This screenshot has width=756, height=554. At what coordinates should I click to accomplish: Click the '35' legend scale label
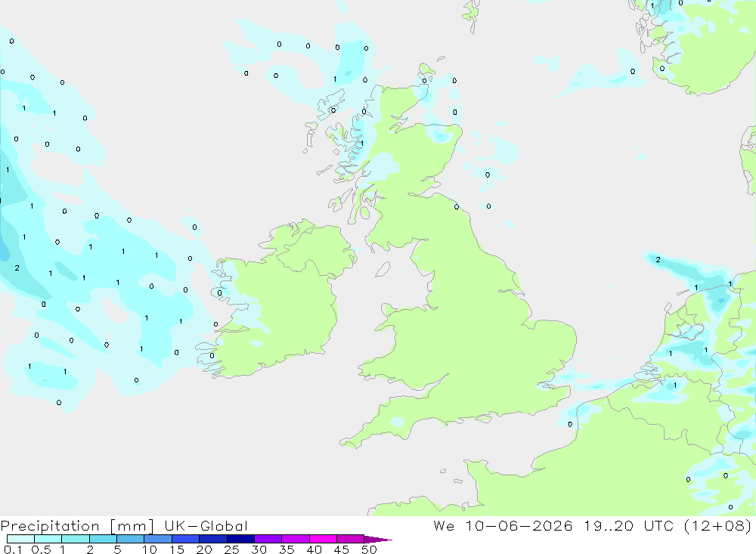[287, 549]
